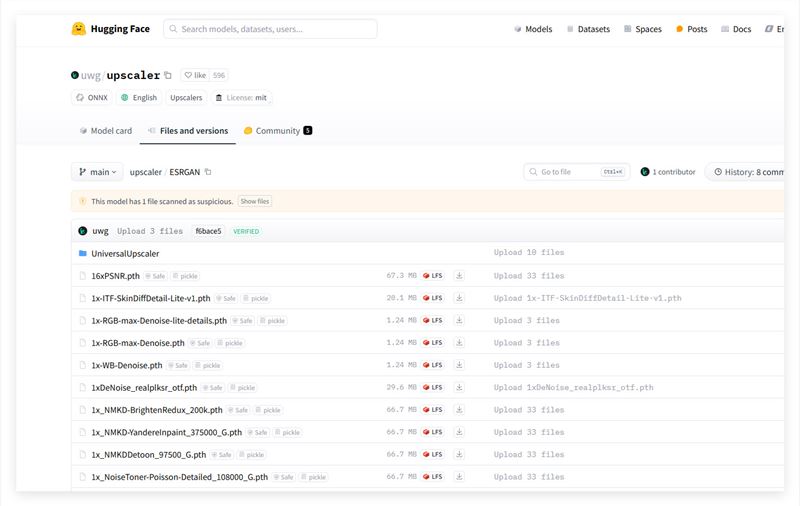The width and height of the screenshot is (800, 506).
Task: Download 1x-WB-Denoise.pth
Action: pos(459,365)
